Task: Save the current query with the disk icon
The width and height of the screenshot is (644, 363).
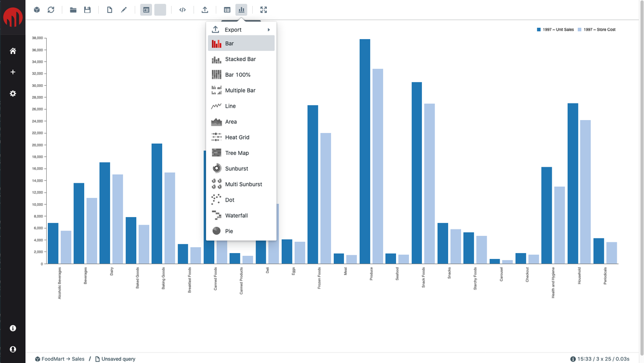Action: point(87,10)
